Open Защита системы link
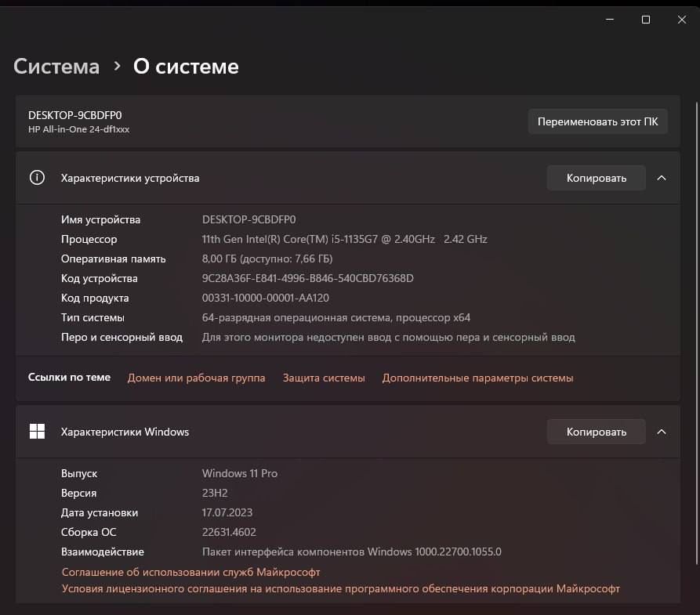The width and height of the screenshot is (700, 615). pos(324,378)
